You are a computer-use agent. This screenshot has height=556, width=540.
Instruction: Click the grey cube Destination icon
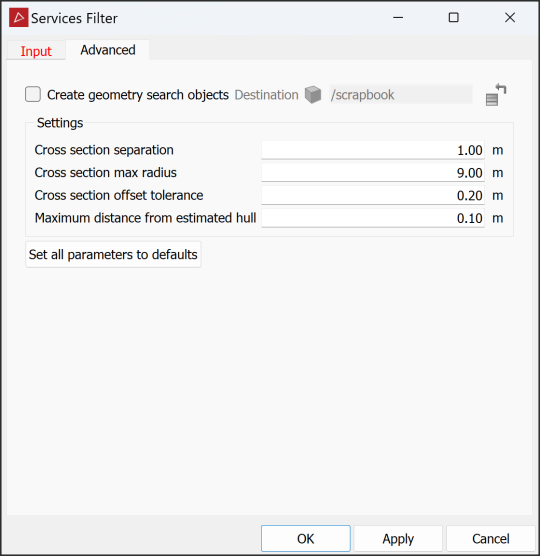pos(313,95)
